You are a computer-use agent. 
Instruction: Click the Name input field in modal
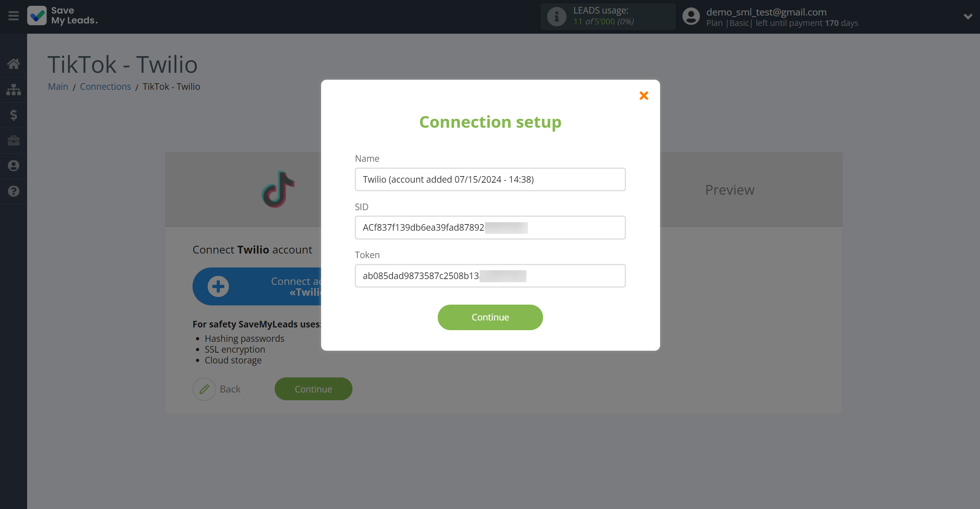coord(490,179)
